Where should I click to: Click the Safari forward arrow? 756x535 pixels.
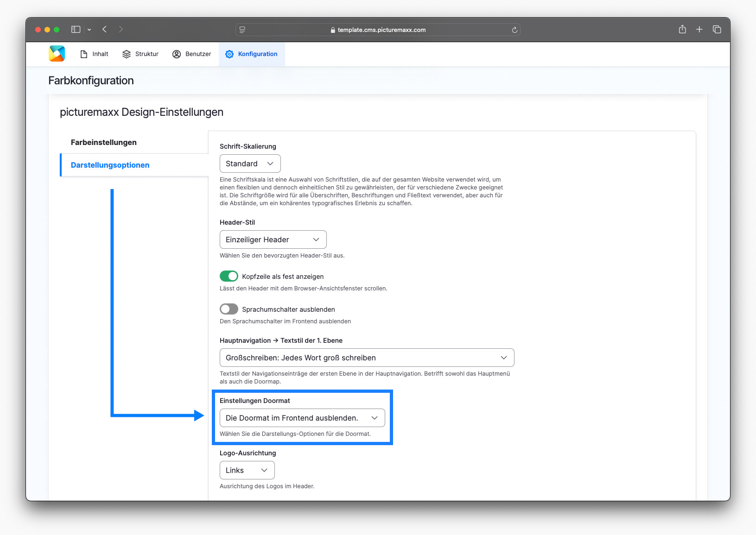[x=121, y=29]
